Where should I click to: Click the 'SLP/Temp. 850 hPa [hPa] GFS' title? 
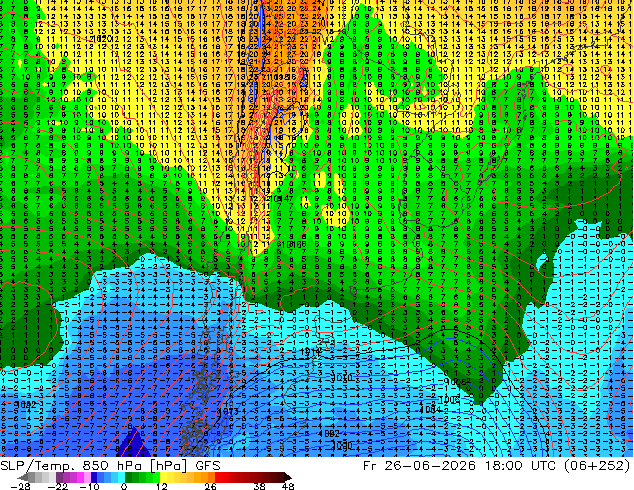110,466
